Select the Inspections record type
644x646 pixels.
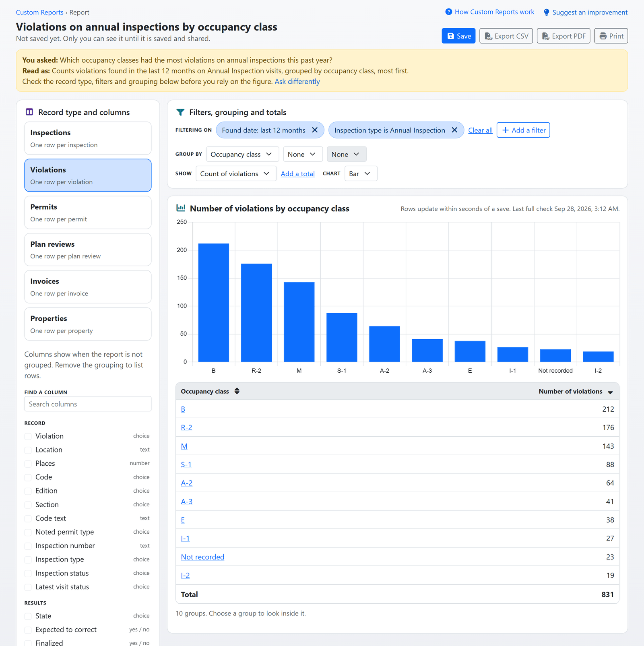point(88,138)
